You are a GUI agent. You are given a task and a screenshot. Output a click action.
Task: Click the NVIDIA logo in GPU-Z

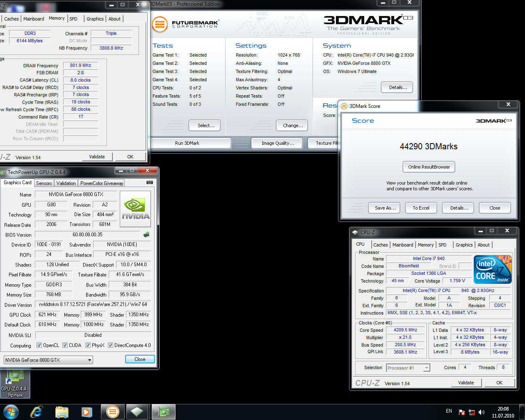click(x=135, y=209)
